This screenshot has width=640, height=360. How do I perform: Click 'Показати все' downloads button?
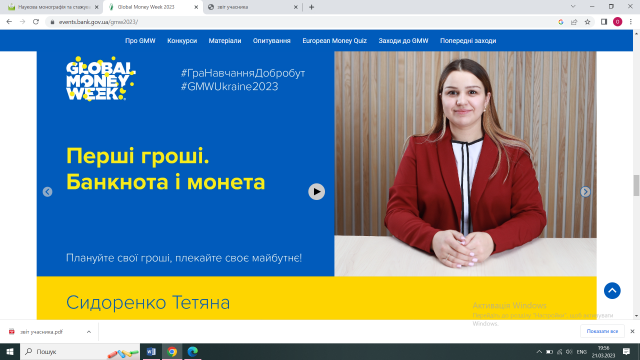pyautogui.click(x=602, y=331)
